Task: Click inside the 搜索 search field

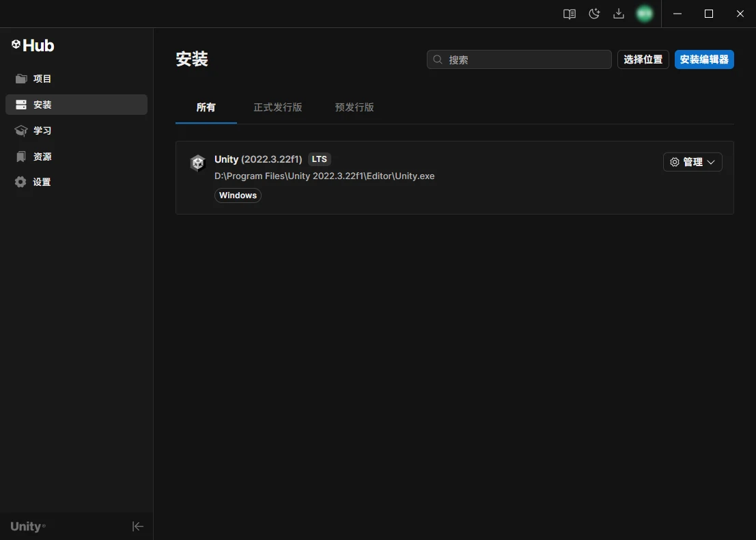Action: (526, 59)
